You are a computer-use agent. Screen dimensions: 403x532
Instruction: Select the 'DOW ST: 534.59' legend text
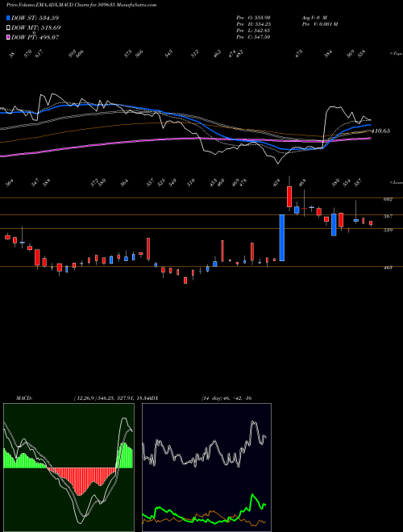[35, 18]
